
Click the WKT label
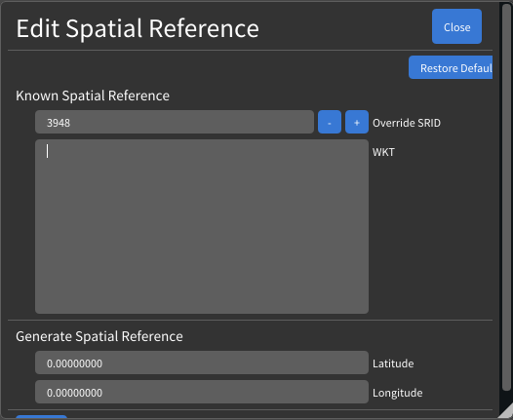383,152
